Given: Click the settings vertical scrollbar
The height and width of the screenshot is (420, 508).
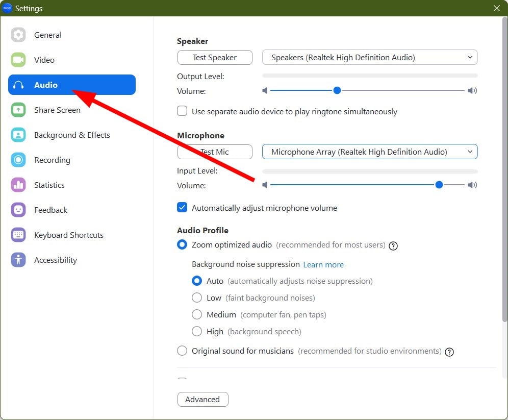Looking at the screenshot, I should 505,169.
